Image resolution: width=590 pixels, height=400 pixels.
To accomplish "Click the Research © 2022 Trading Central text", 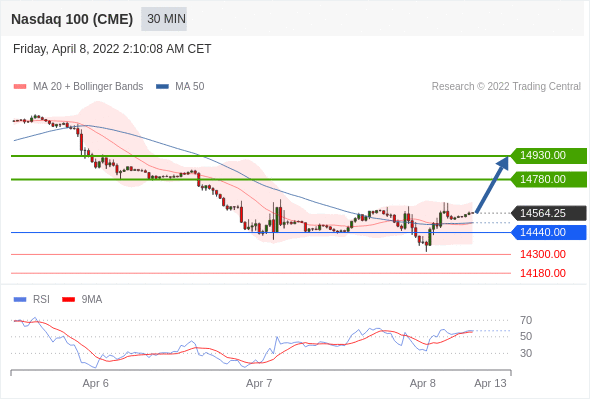I will [x=506, y=87].
